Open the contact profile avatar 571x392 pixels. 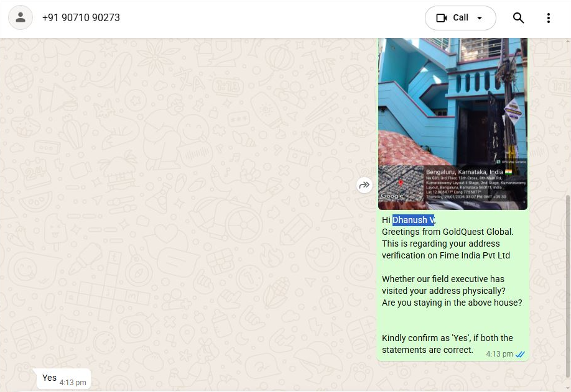point(21,17)
